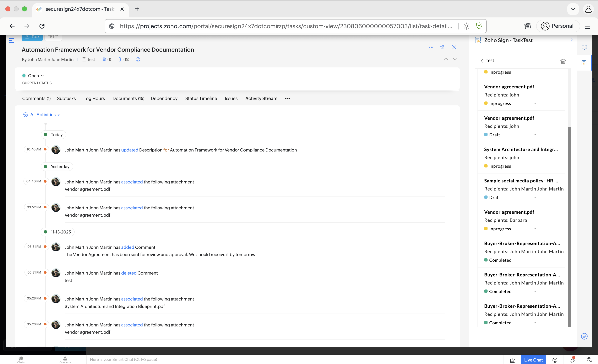Click the comments bubble icon
This screenshot has width=598, height=364.
click(x=104, y=59)
